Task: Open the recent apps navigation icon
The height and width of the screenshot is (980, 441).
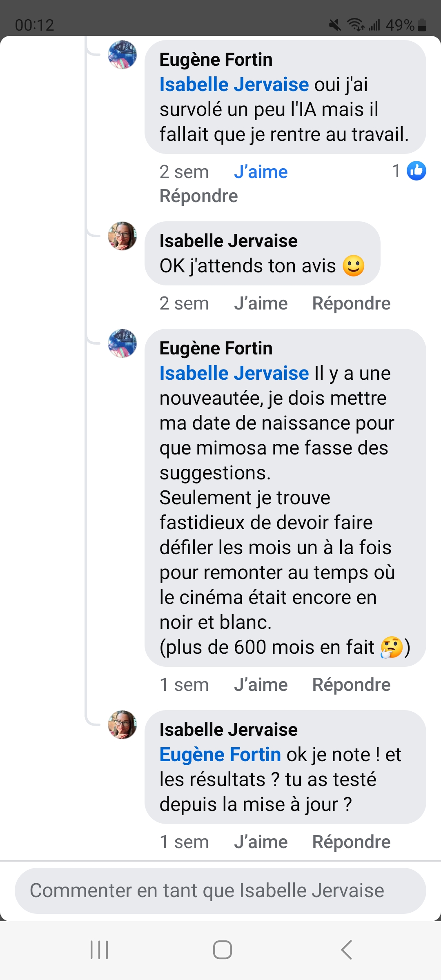Action: click(x=99, y=949)
